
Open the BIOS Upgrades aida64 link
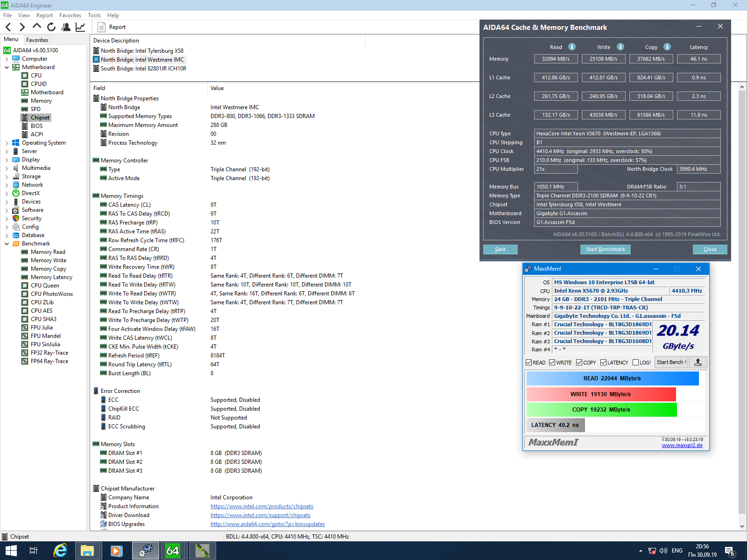tap(268, 524)
